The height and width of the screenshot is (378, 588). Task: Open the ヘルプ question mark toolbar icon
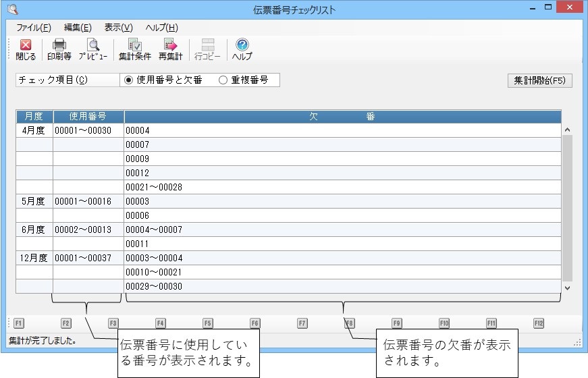[x=242, y=49]
